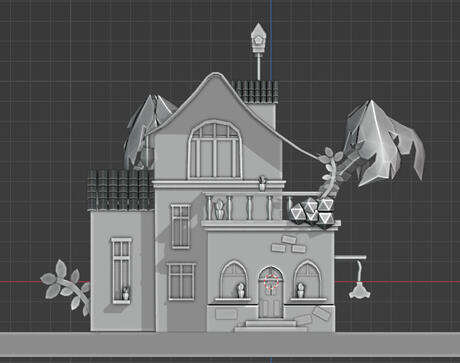Select the lower window in the house's middle section
460x363 pixels.
pos(181,282)
